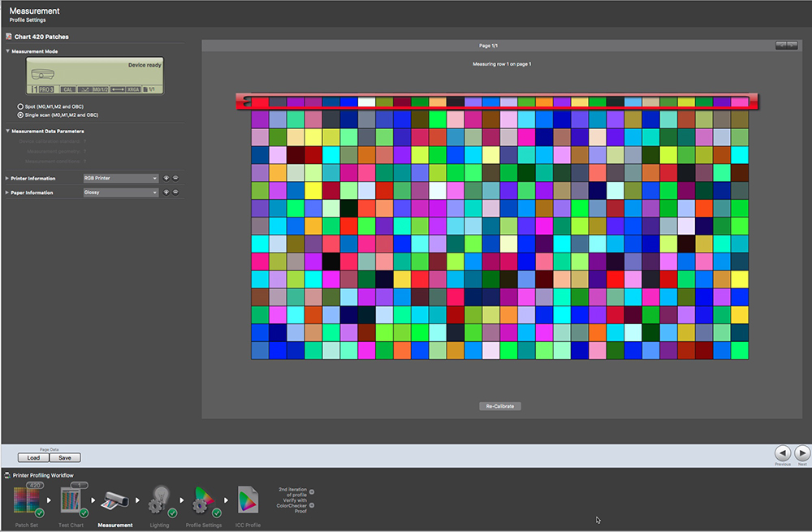This screenshot has height=532, width=812.
Task: Open the Patch Set workflow step
Action: (28, 502)
